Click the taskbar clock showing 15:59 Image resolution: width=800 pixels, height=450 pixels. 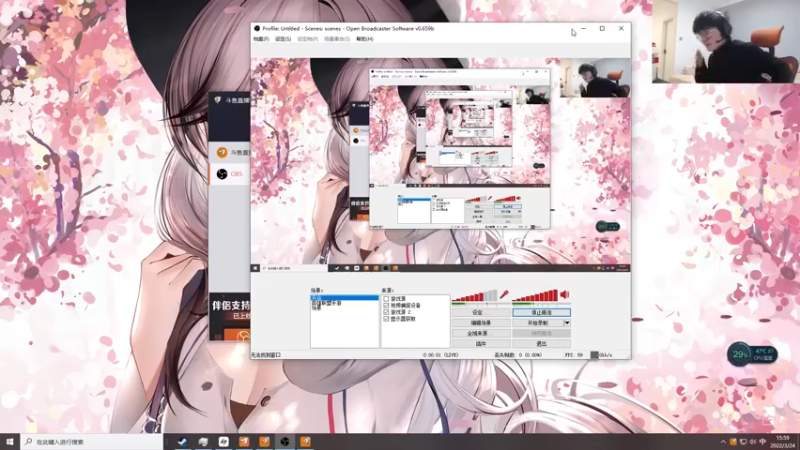pyautogui.click(x=782, y=442)
